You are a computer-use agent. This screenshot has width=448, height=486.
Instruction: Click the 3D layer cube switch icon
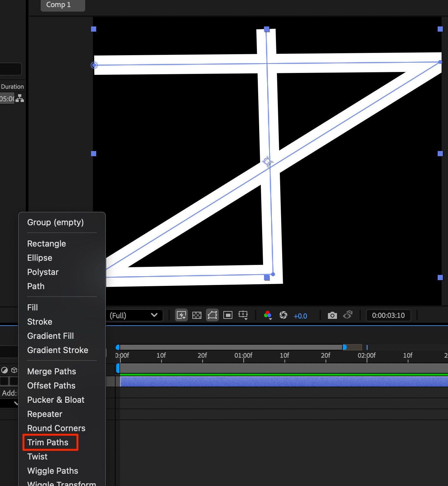click(x=14, y=370)
